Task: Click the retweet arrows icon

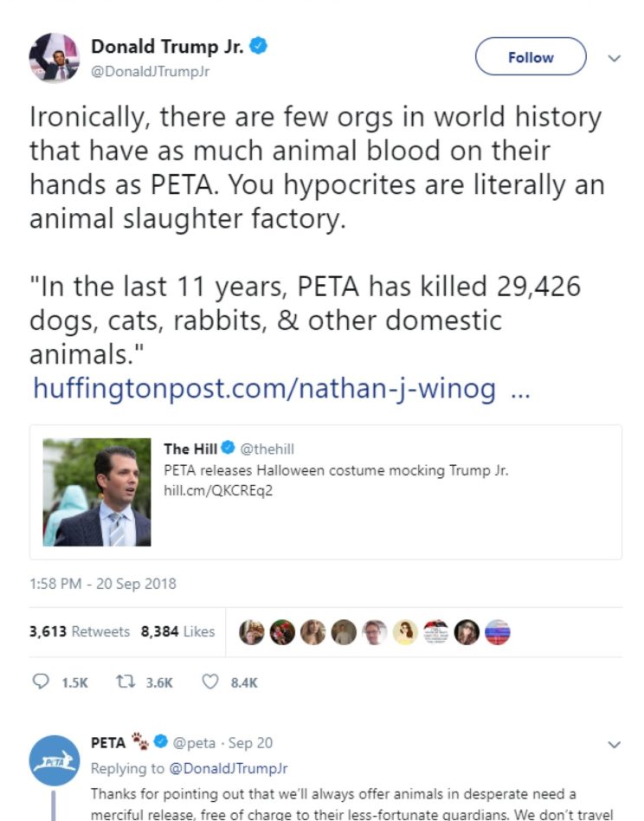Action: tap(126, 682)
